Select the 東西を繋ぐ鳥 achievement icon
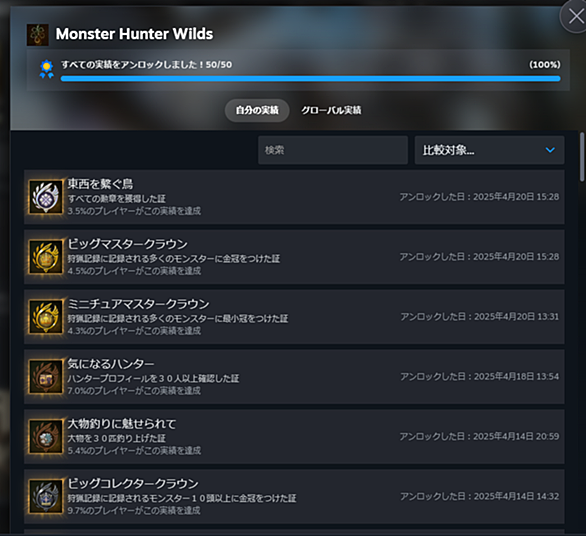This screenshot has width=586, height=536. point(46,197)
